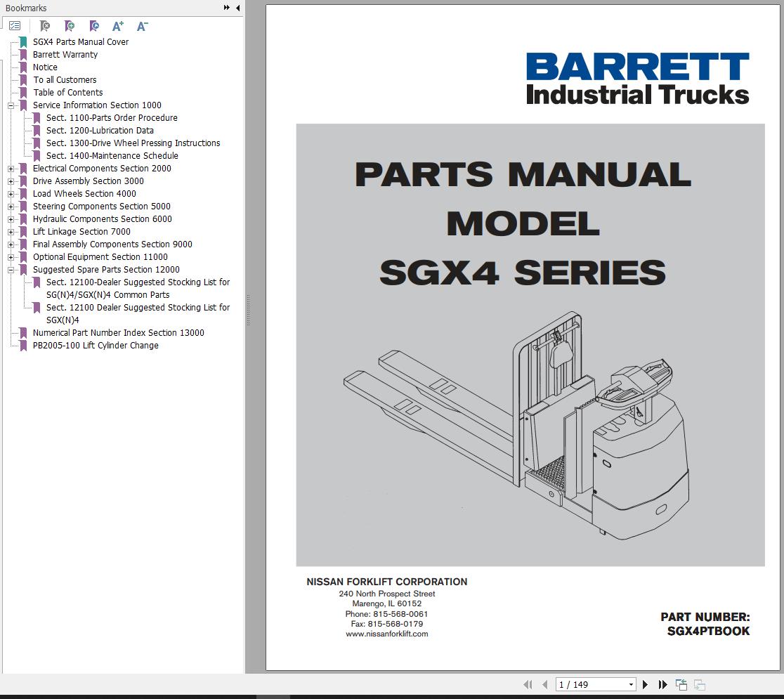Image resolution: width=784 pixels, height=699 pixels.
Task: Collapse Service Information Section 1000
Action: (x=11, y=105)
